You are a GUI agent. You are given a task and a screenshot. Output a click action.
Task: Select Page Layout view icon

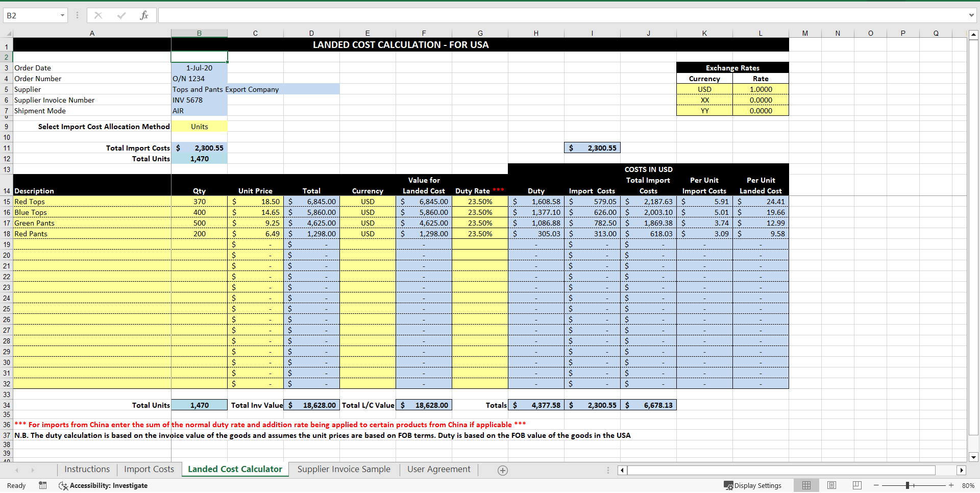coord(831,485)
